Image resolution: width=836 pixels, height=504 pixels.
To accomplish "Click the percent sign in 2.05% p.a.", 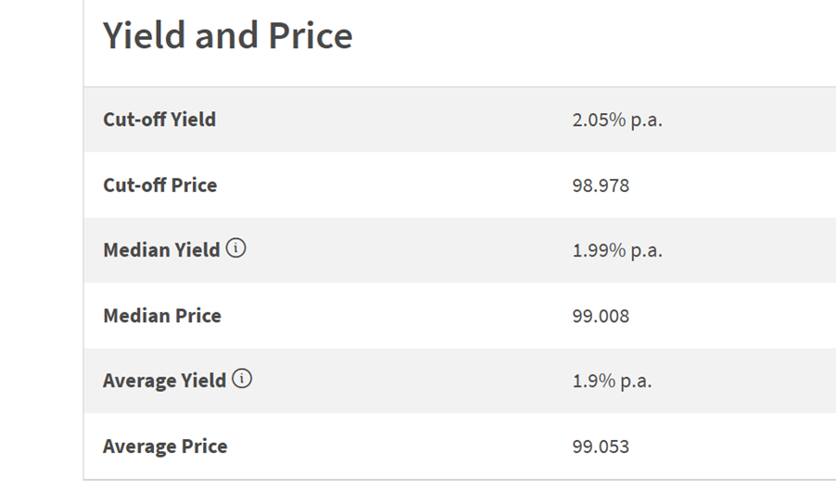I will (618, 120).
